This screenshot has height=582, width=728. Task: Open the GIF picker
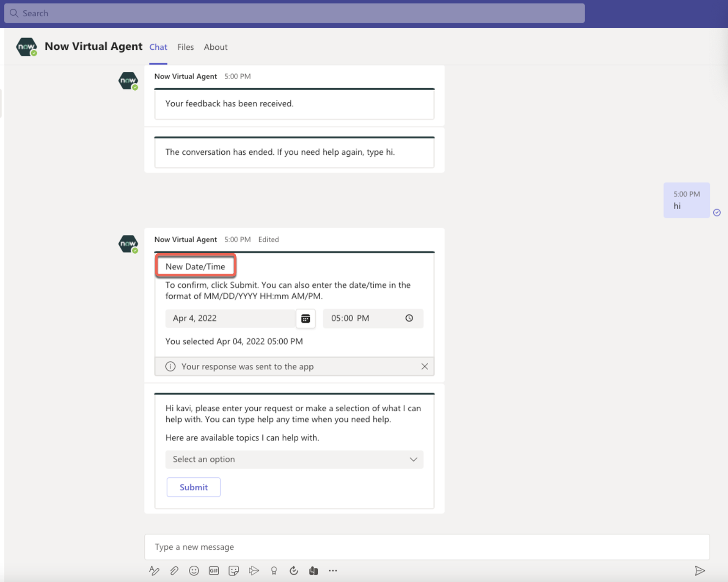click(x=214, y=570)
